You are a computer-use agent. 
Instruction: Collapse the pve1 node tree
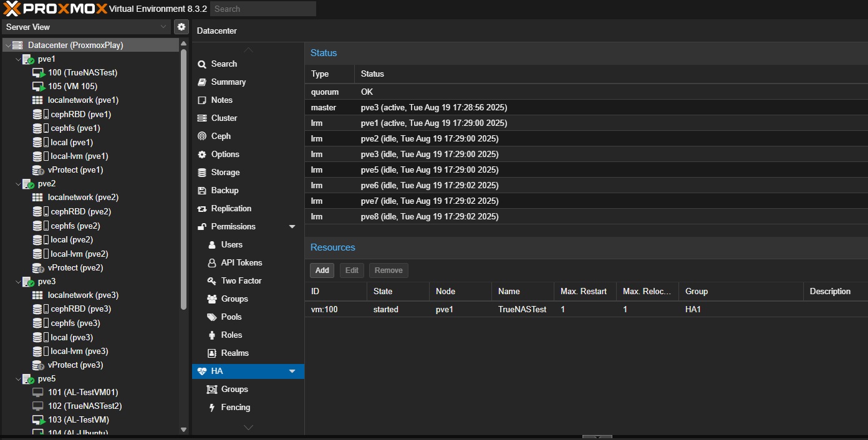(18, 59)
